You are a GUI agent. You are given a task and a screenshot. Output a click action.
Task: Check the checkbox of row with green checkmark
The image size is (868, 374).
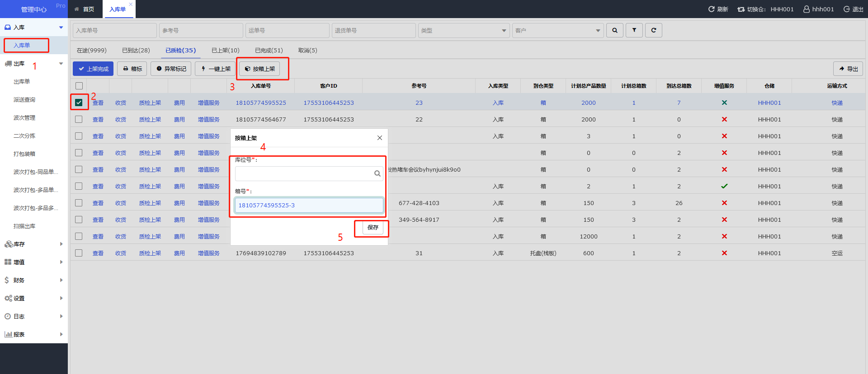pos(79,186)
